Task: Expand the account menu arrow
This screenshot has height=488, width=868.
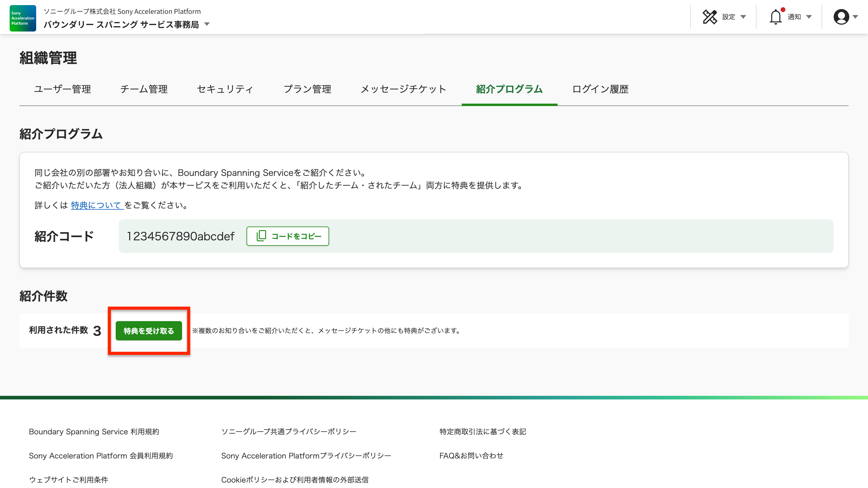Action: tap(855, 17)
